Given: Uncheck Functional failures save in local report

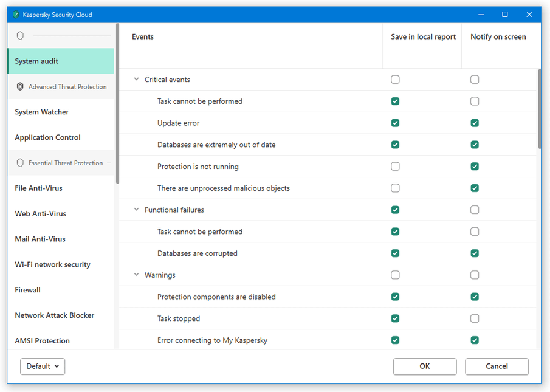Looking at the screenshot, I should point(395,210).
